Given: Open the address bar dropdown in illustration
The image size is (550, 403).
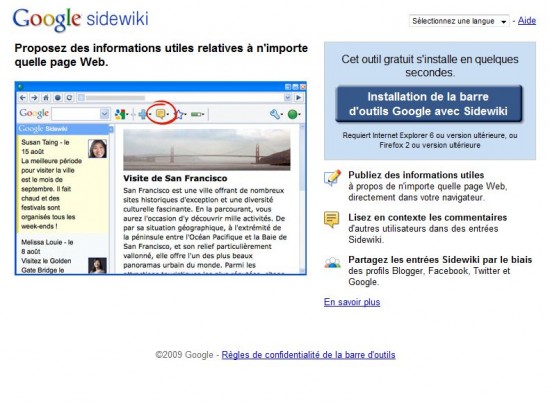Looking at the screenshot, I should (288, 98).
